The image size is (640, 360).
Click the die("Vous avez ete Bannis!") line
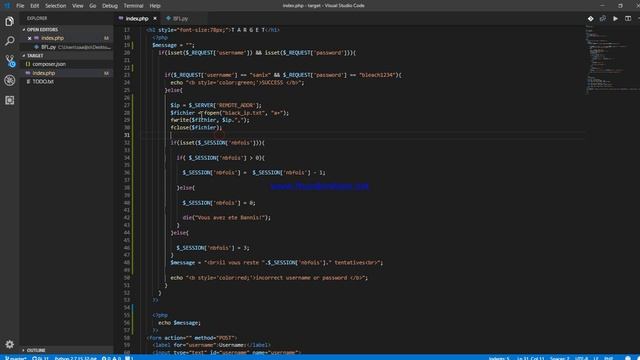pos(227,218)
